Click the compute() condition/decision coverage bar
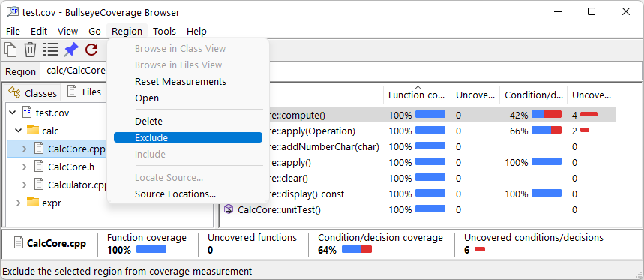The width and height of the screenshot is (644, 280). tap(547, 114)
